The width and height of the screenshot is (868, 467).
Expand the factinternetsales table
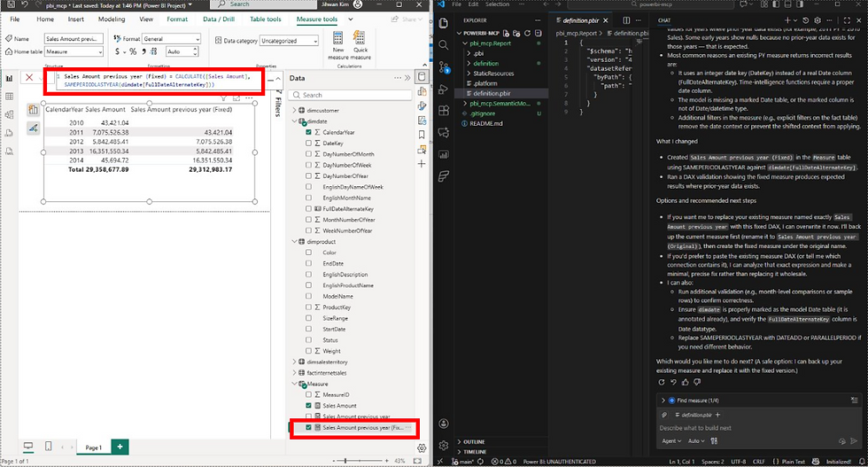point(294,373)
